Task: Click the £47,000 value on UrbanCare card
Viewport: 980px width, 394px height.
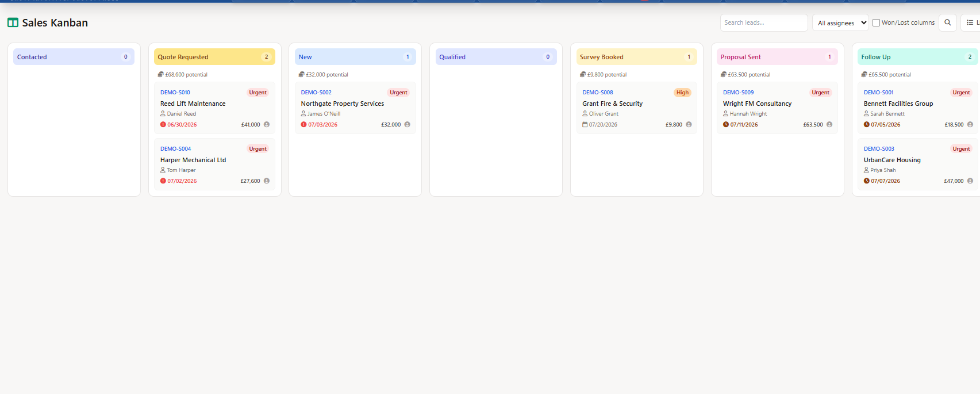Action: pyautogui.click(x=954, y=181)
